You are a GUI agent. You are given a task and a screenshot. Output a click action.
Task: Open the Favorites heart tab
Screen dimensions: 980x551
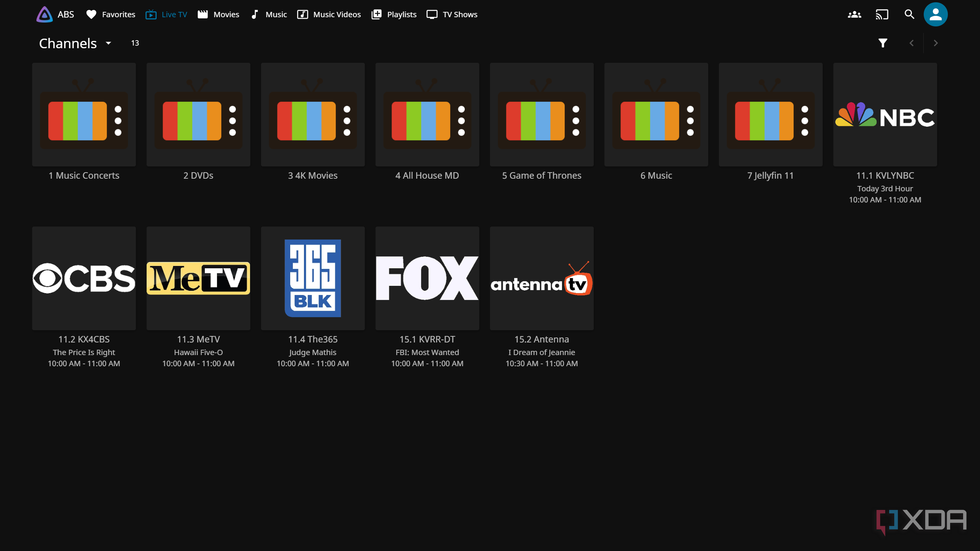[110, 15]
